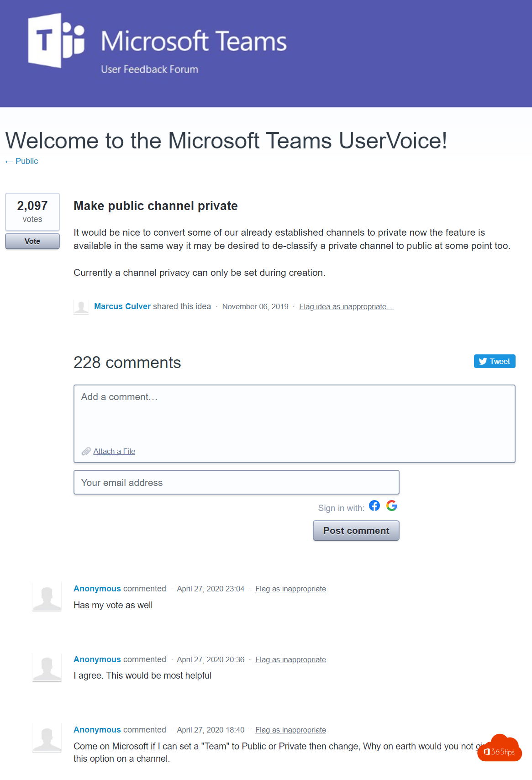This screenshot has width=532, height=780.
Task: Open Marcus Culver's profile link
Action: 122,306
